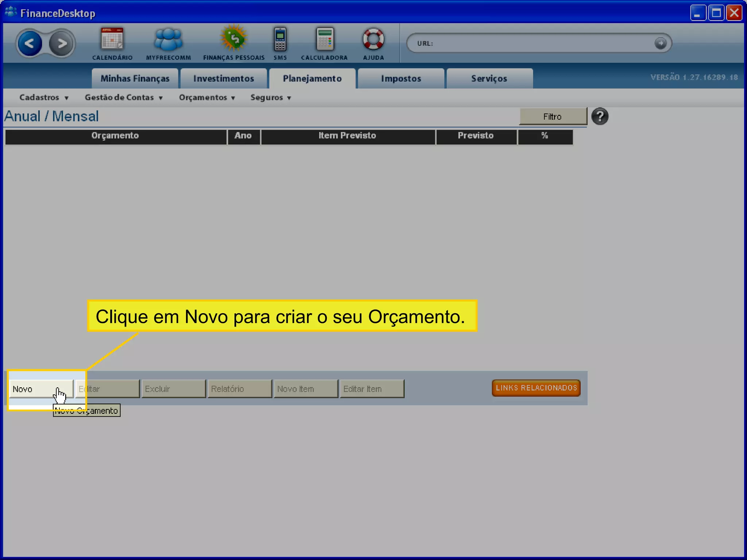Switch to the Minhas Finanças tab
Screen dimensions: 747x560
(135, 79)
